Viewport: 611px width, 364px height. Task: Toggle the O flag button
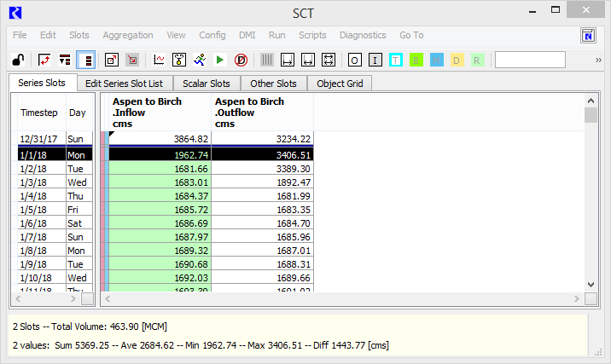(354, 60)
